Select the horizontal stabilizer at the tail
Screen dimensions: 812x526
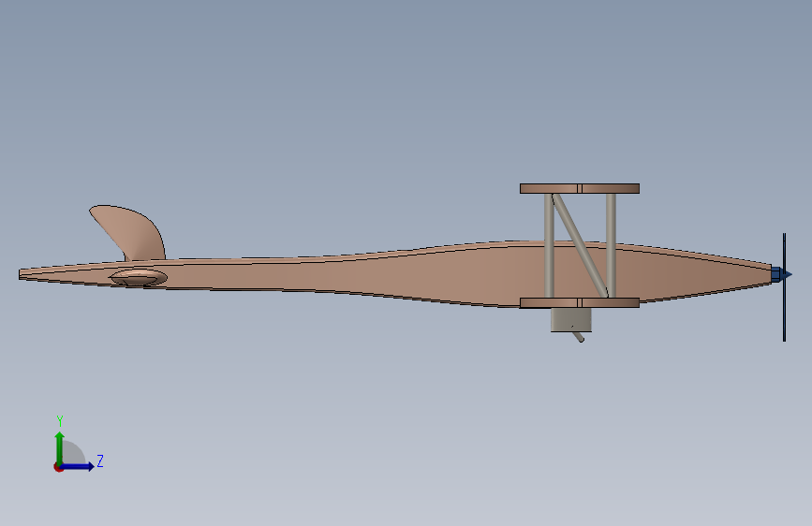coord(139,277)
